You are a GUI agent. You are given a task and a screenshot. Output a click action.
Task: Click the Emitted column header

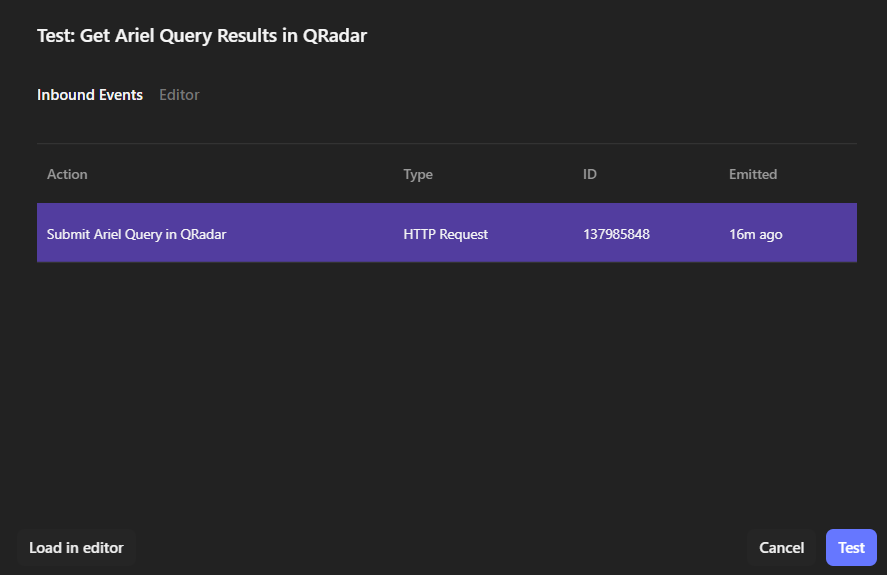[x=753, y=174]
